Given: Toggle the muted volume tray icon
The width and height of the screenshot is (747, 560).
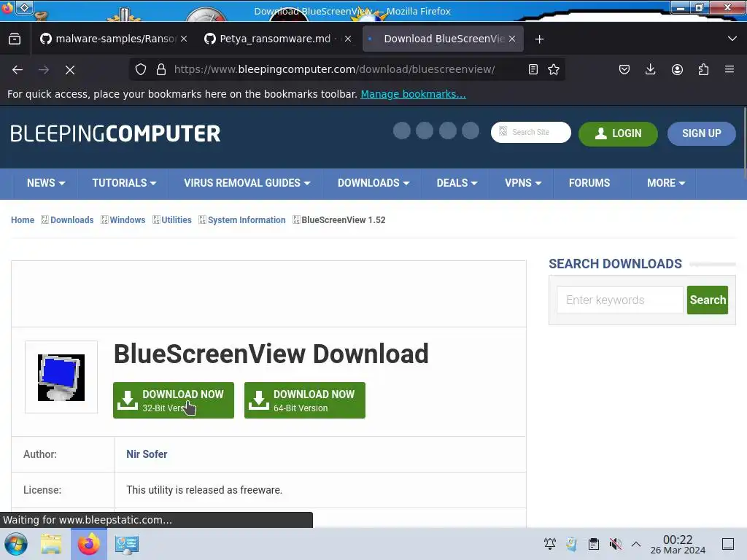Looking at the screenshot, I should click(x=615, y=544).
